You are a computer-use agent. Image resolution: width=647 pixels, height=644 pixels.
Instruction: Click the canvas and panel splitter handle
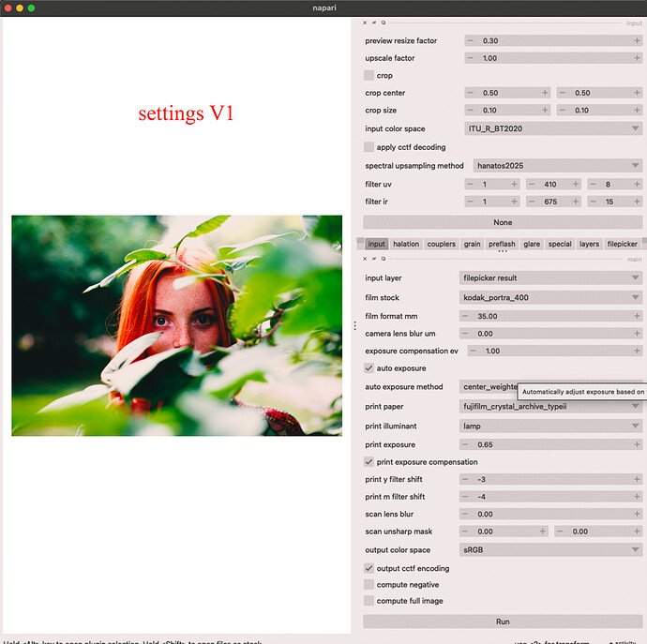(x=354, y=326)
